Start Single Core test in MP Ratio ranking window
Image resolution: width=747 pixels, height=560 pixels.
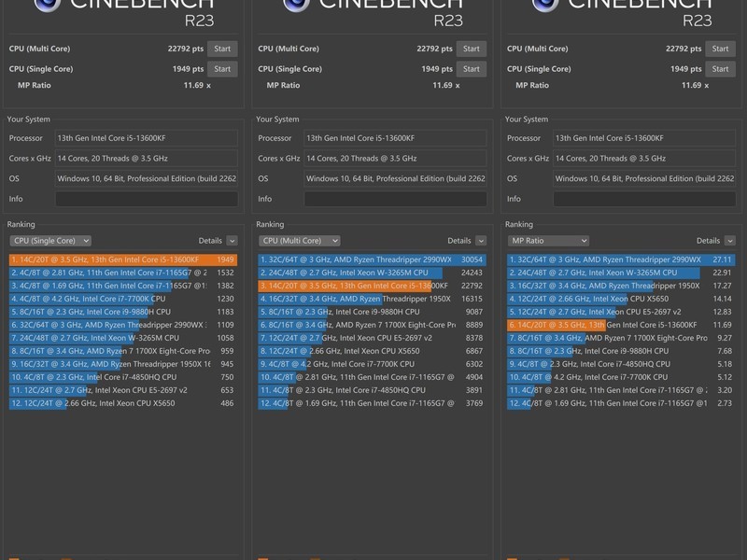[x=720, y=69]
